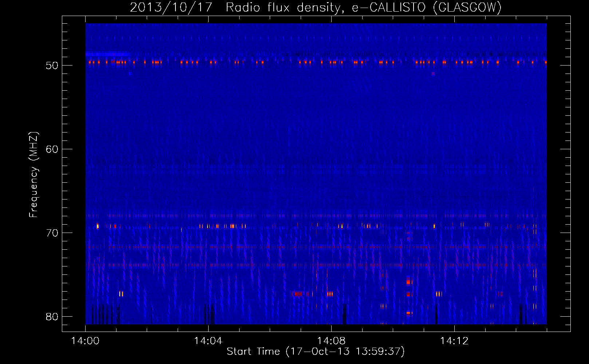Click the 80 frequency tick label

point(52,317)
